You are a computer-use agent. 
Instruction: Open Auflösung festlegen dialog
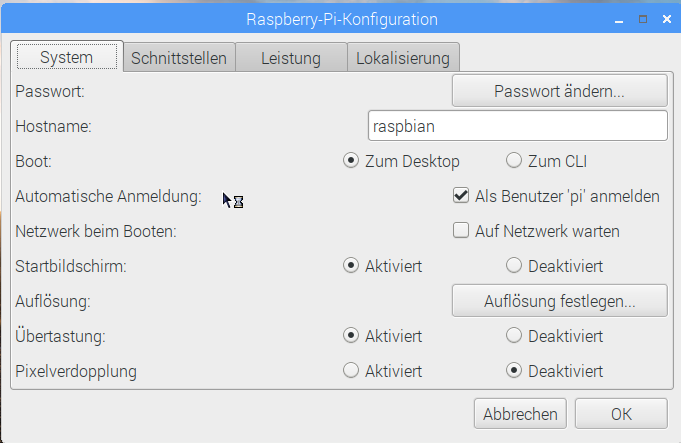tap(559, 301)
